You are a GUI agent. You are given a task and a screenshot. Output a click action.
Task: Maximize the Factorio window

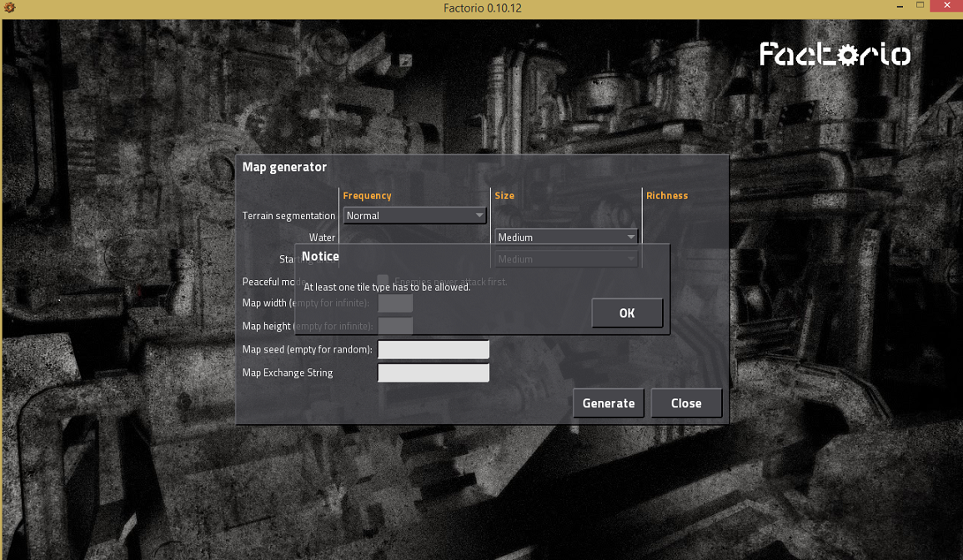tap(920, 6)
